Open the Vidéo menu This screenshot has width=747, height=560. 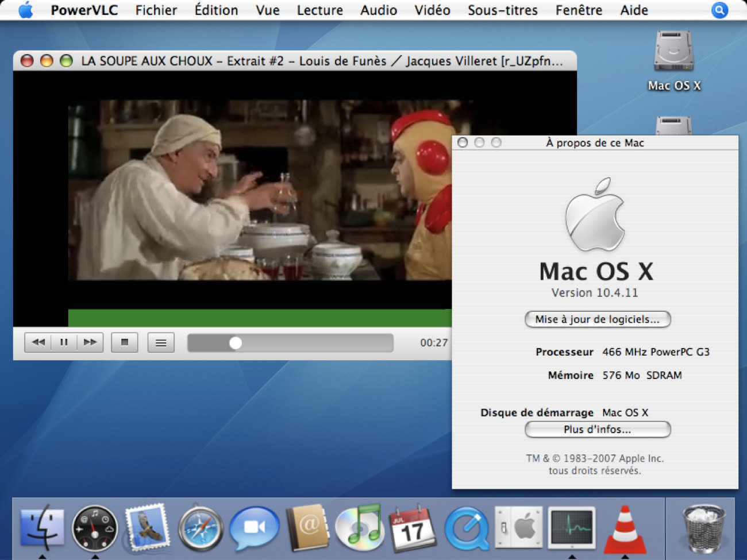[x=432, y=10]
